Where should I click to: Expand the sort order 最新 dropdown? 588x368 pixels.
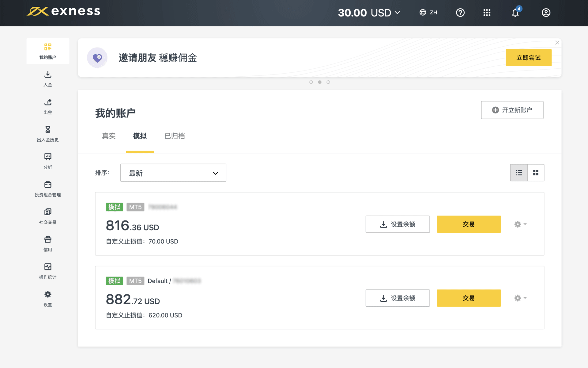[173, 173]
